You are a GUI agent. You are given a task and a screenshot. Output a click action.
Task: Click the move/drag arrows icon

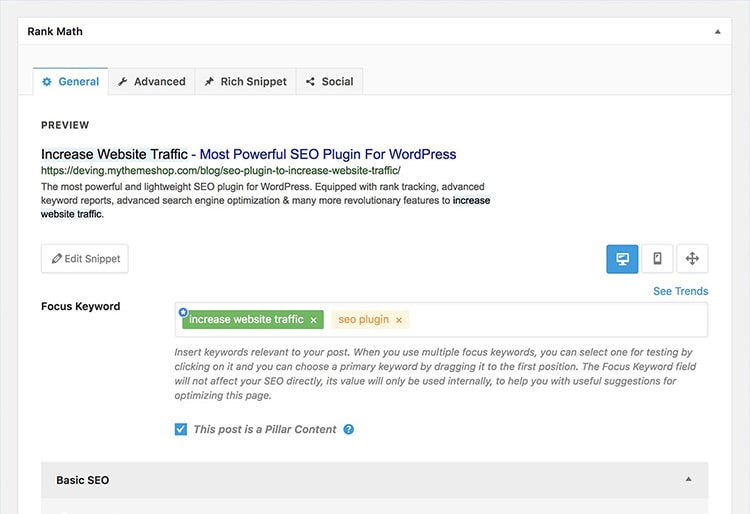692,259
